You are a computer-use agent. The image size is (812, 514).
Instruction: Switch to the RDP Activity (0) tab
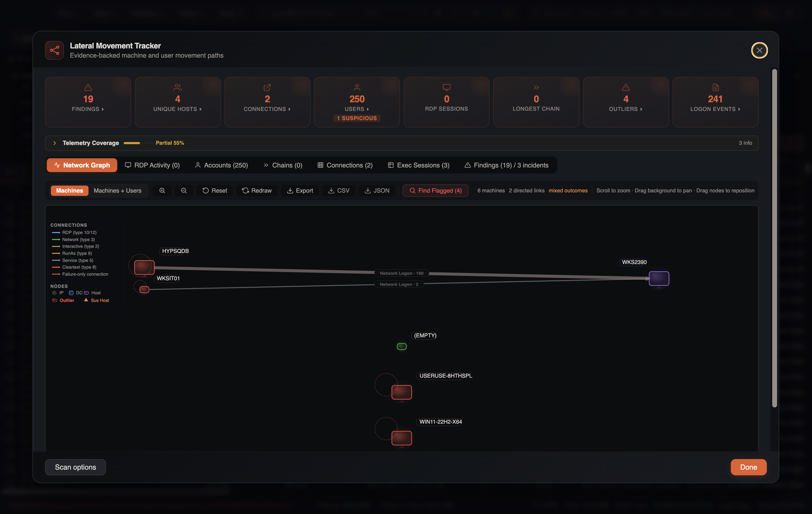[x=152, y=165]
